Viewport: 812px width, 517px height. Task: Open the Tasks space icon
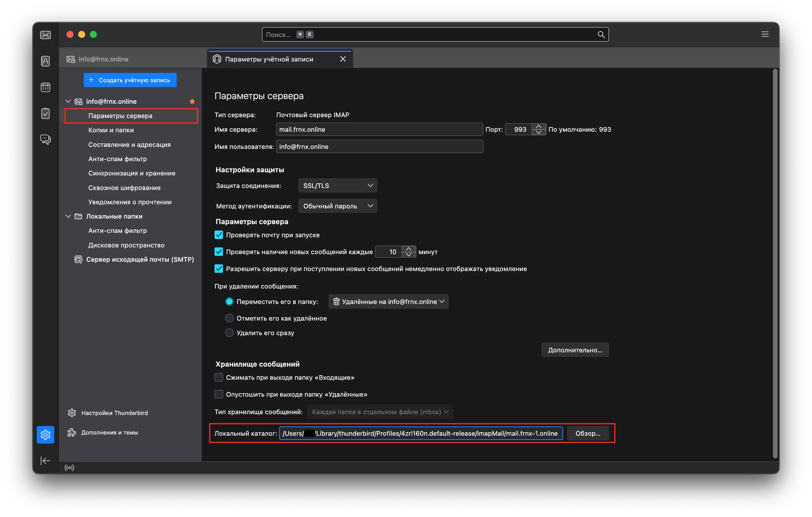coord(45,113)
